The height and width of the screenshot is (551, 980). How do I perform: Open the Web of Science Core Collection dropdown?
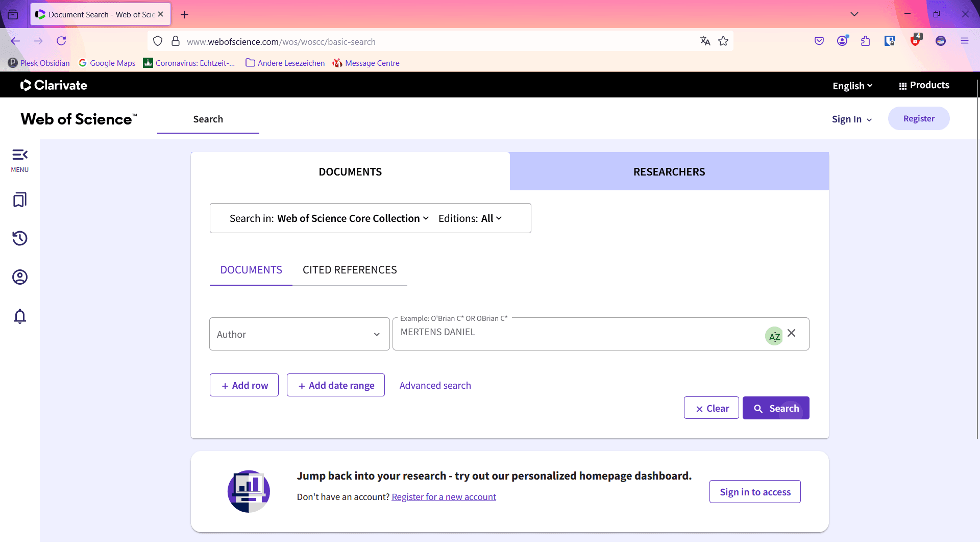(353, 218)
